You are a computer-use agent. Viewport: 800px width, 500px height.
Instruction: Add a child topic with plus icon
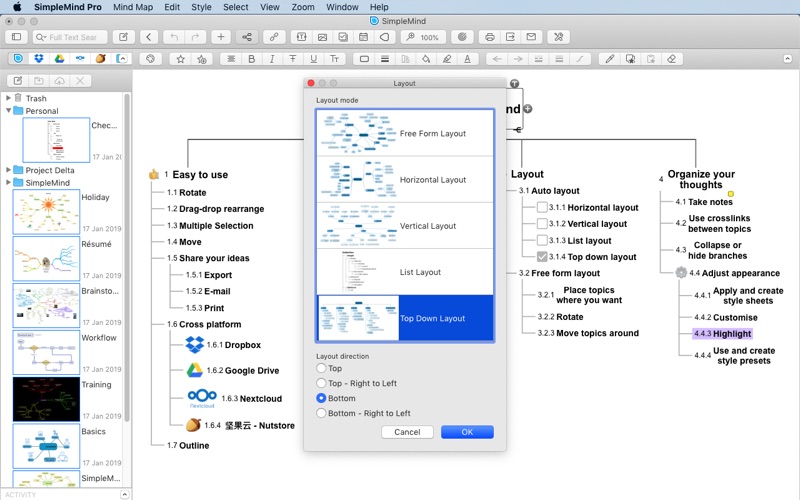coord(220,37)
